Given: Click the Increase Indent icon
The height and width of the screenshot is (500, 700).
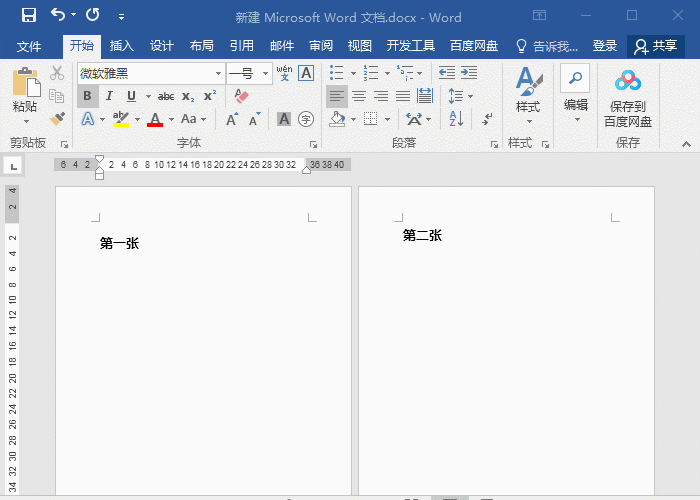Looking at the screenshot, I should click(x=469, y=73).
